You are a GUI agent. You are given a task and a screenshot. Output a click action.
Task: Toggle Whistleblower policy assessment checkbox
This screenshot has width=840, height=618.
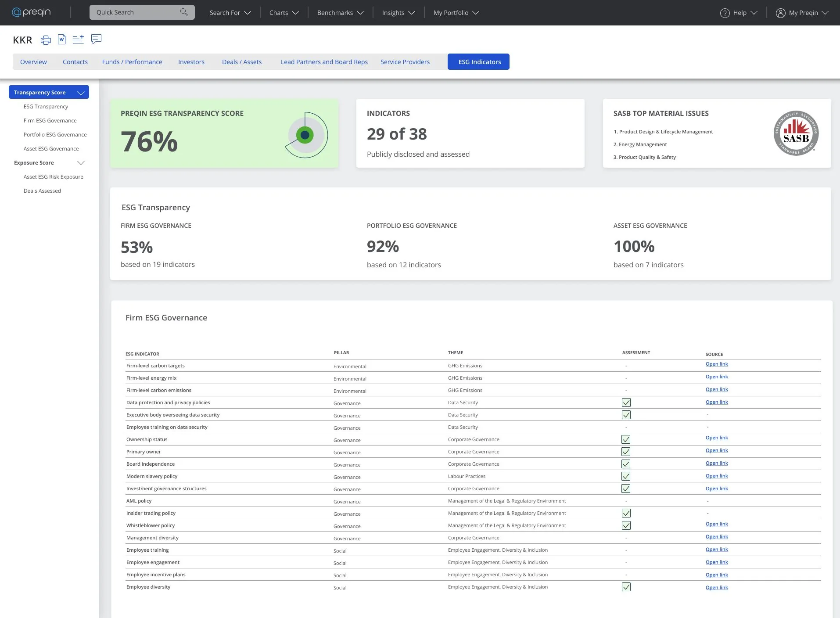(x=626, y=525)
